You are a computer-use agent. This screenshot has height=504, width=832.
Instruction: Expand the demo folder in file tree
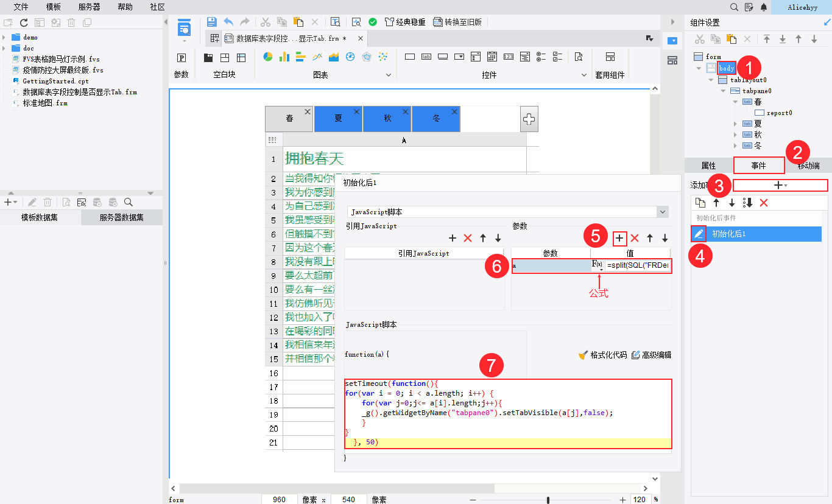[4, 37]
